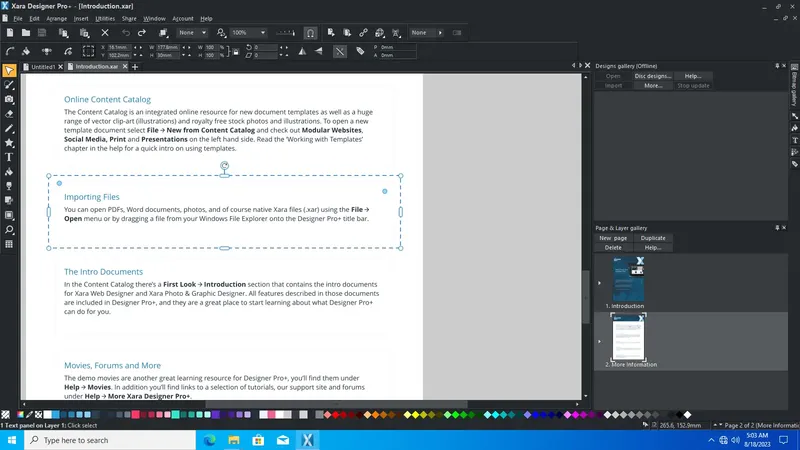The width and height of the screenshot is (800, 450).
Task: Open the grid tool at toolbar bottom
Action: [9, 244]
